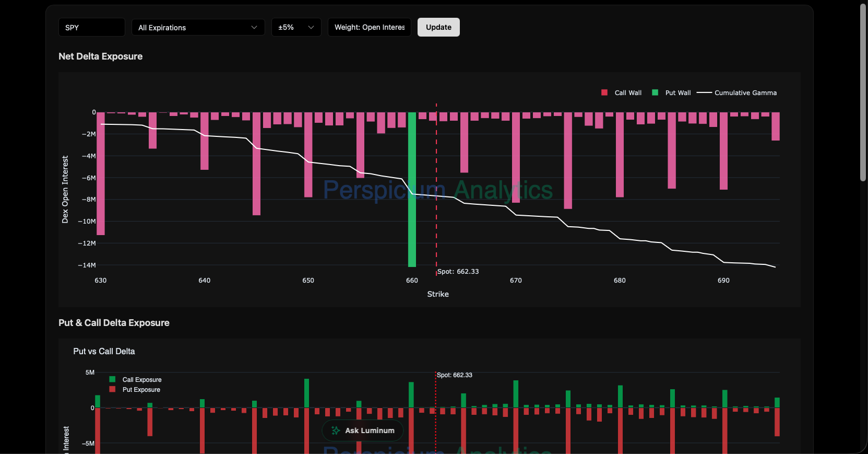Screen dimensions: 868x454
Task: Click the page vertical scrollbar
Action: click(863, 94)
